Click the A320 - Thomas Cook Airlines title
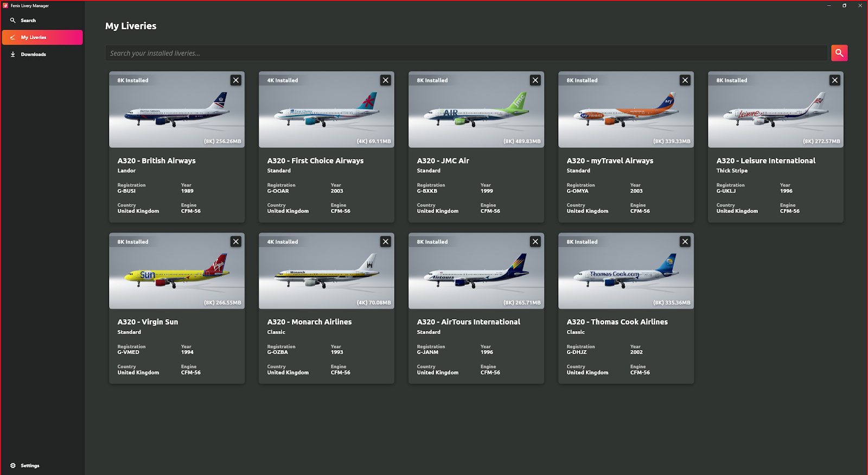868x475 pixels. 617,322
